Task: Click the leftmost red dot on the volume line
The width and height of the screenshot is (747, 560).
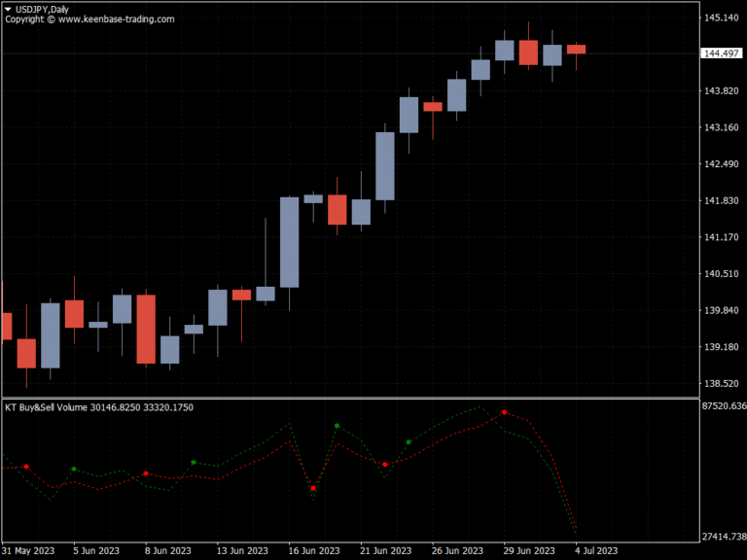Action: click(26, 467)
